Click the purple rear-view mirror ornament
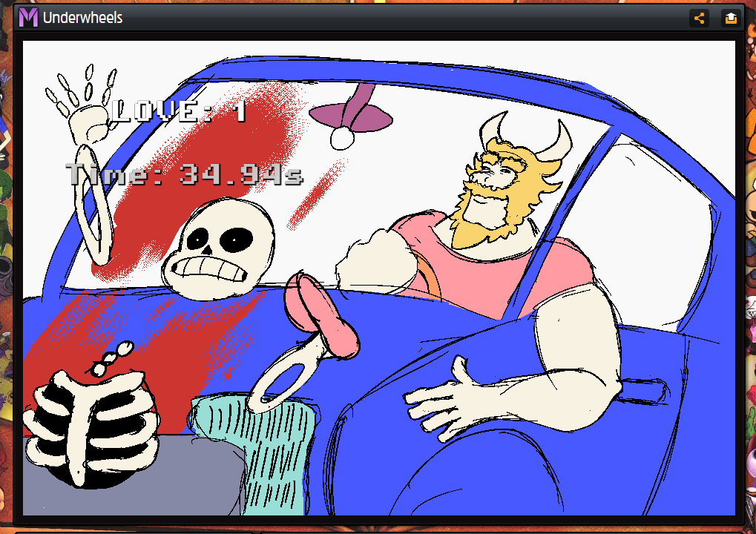 351,116
